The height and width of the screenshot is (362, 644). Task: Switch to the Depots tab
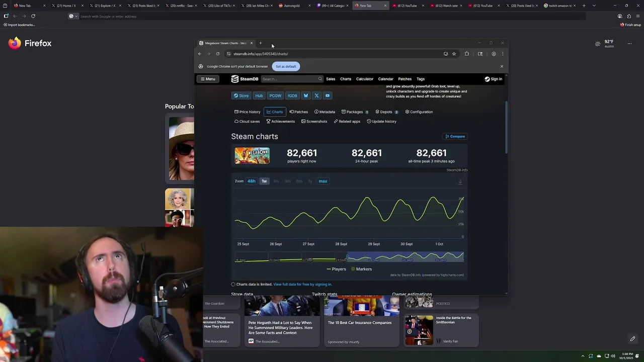(x=387, y=112)
